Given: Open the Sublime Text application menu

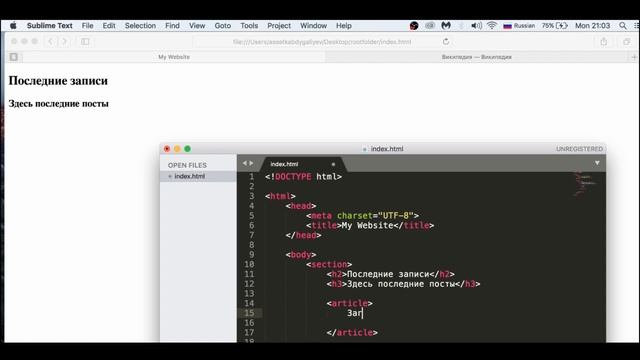Looking at the screenshot, I should [49, 25].
